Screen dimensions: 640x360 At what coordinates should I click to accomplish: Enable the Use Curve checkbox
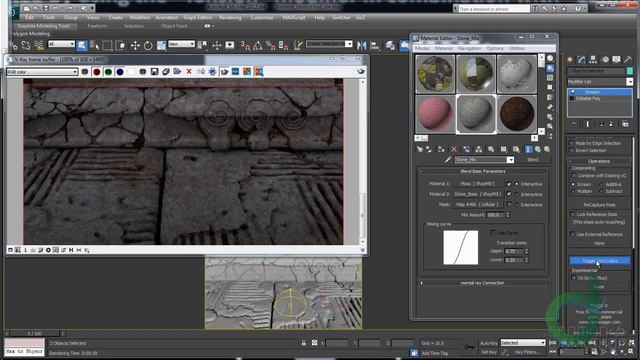pos(493,233)
